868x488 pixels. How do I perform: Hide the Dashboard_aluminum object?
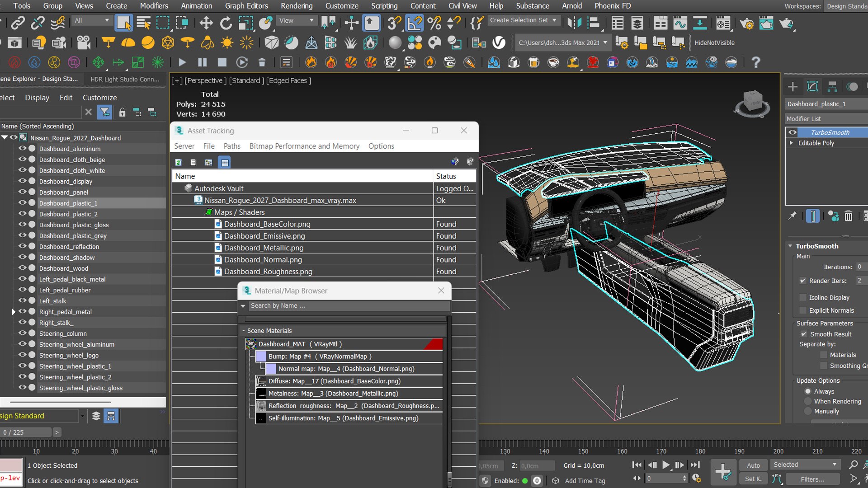click(22, 149)
